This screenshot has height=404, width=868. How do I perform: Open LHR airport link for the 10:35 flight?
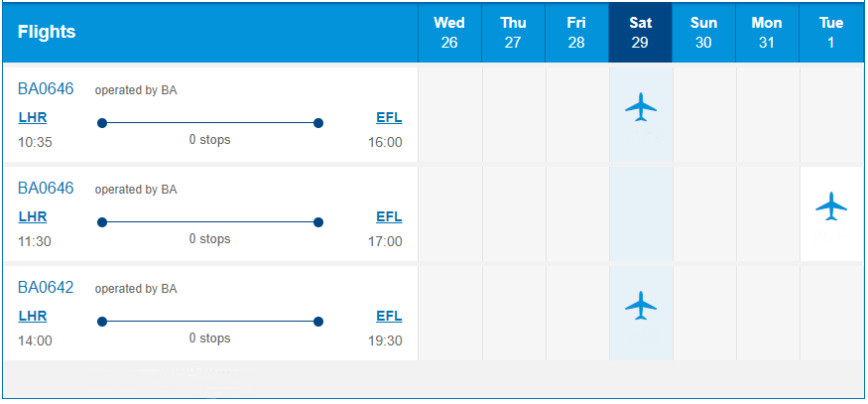[x=33, y=117]
